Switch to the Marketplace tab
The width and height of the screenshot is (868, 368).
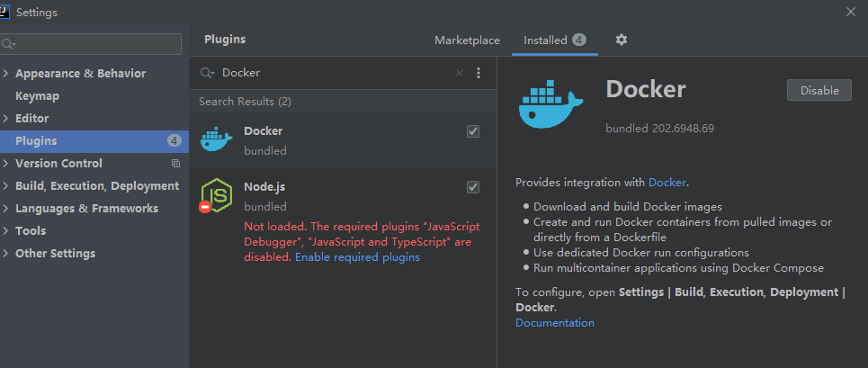point(467,40)
